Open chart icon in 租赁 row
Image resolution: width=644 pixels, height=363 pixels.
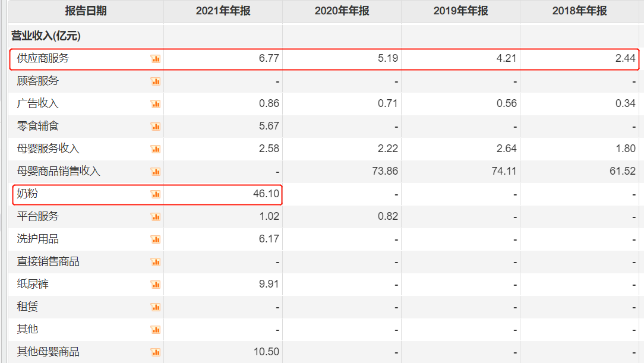tap(156, 307)
